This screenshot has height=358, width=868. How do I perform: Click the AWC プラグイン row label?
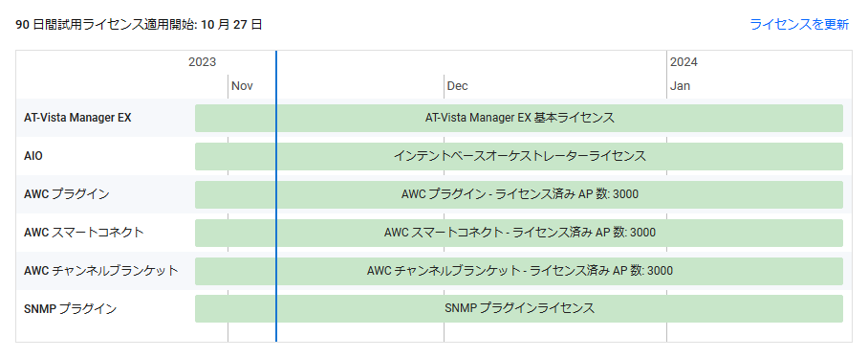pyautogui.click(x=66, y=194)
